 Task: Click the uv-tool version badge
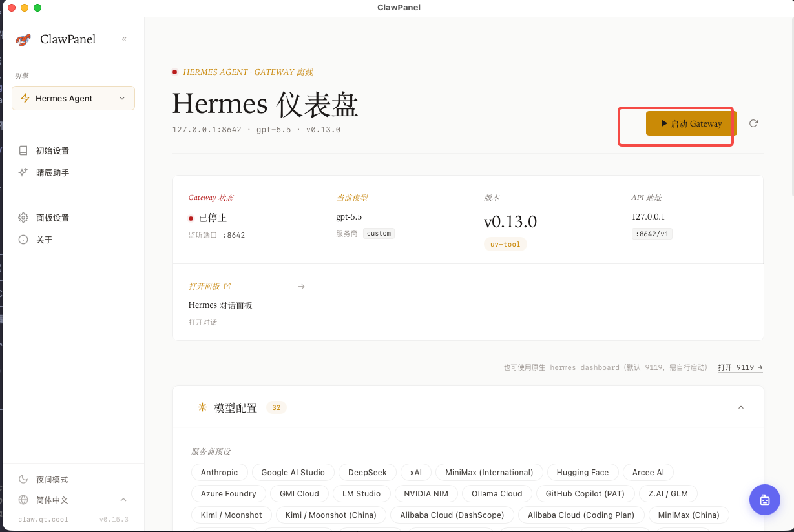click(x=505, y=244)
